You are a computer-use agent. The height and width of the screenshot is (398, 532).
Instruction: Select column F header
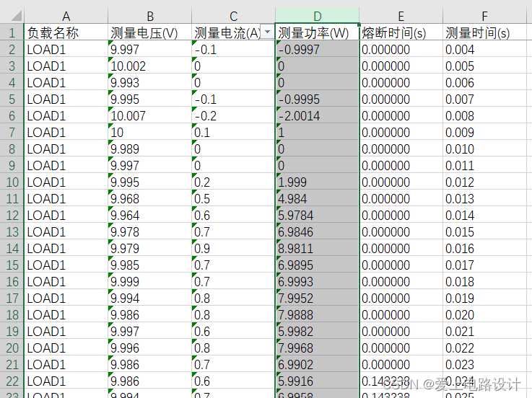(x=485, y=16)
